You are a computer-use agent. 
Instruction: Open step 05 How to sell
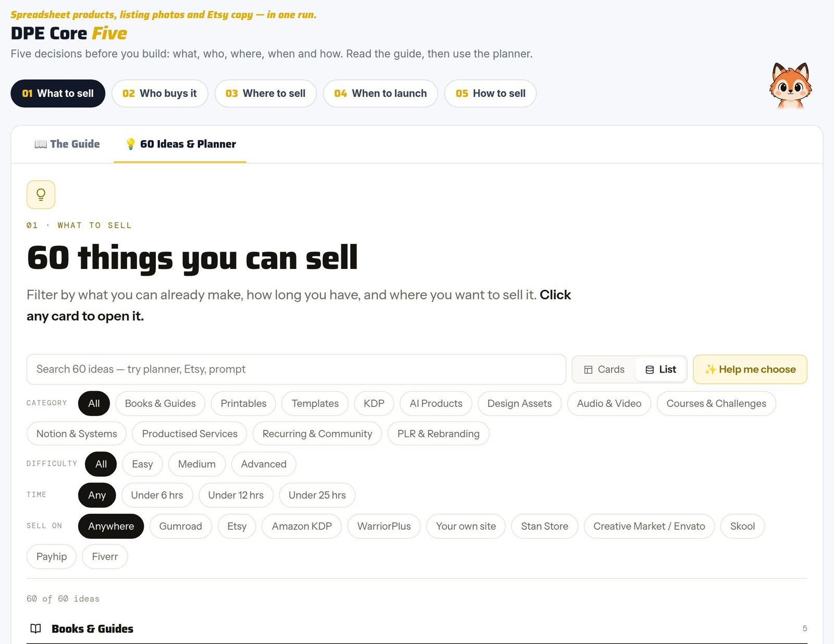click(490, 93)
